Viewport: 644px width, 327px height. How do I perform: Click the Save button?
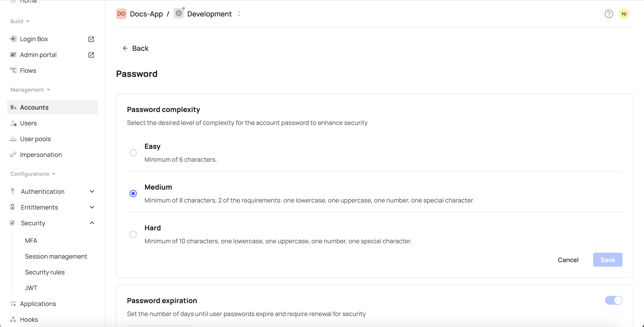(607, 260)
